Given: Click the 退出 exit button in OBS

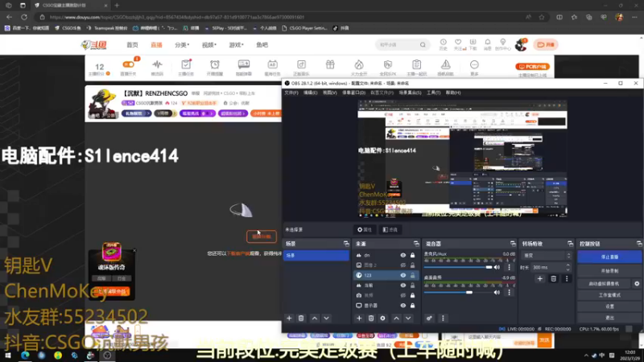Looking at the screenshot, I should click(609, 318).
